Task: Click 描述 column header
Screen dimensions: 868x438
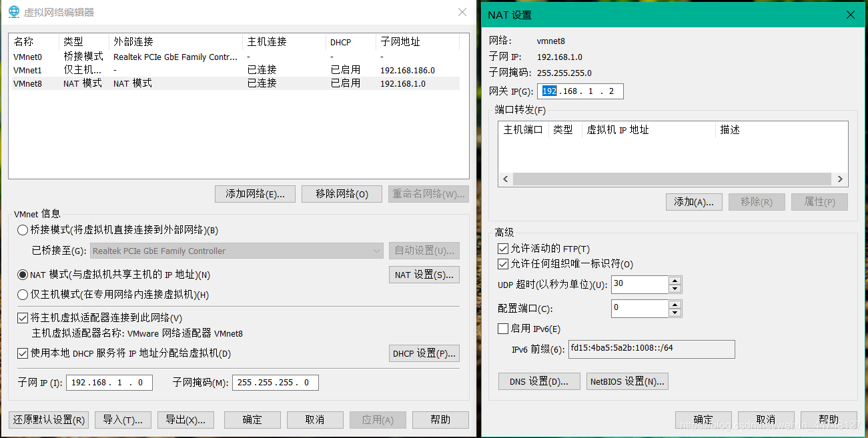Action: coord(781,130)
